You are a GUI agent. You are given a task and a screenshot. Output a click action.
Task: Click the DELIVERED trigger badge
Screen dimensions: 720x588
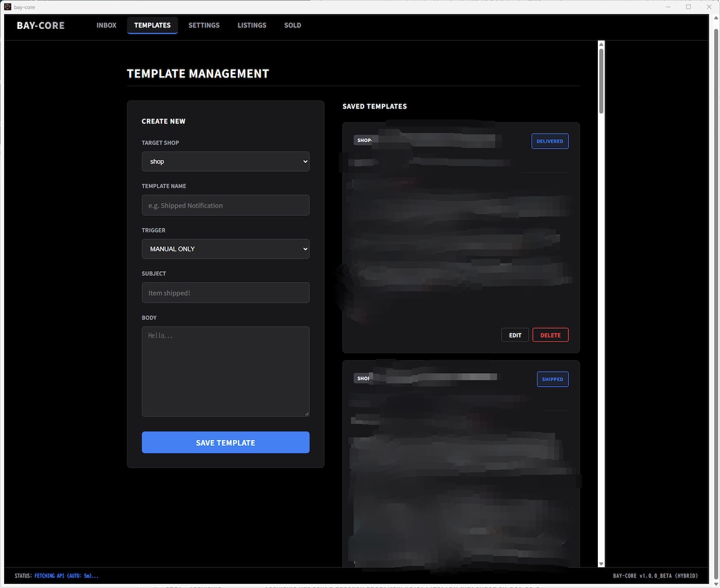pyautogui.click(x=550, y=141)
